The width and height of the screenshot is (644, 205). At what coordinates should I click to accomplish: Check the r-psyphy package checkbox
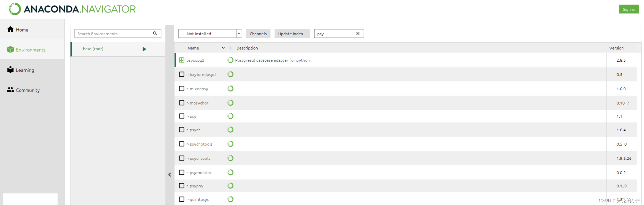[182, 186]
